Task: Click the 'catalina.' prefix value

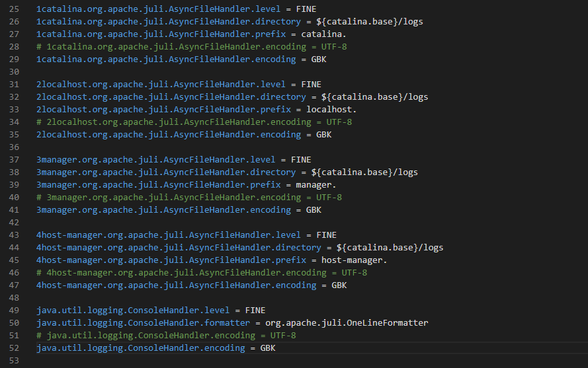Action: pyautogui.click(x=323, y=34)
